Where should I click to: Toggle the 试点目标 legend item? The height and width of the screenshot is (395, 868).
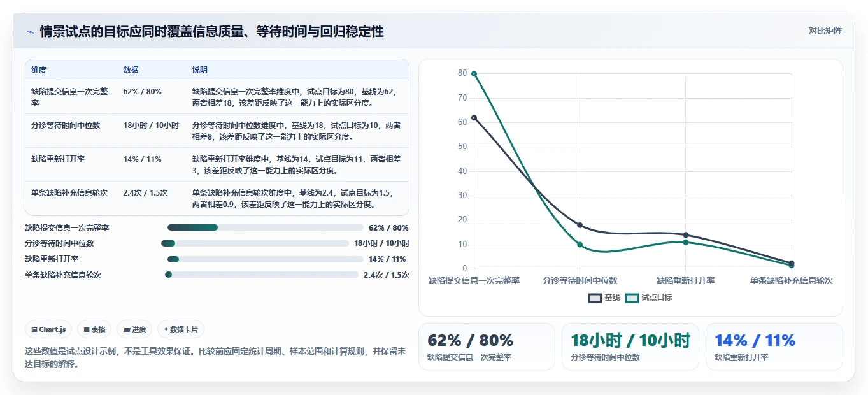[649, 298]
